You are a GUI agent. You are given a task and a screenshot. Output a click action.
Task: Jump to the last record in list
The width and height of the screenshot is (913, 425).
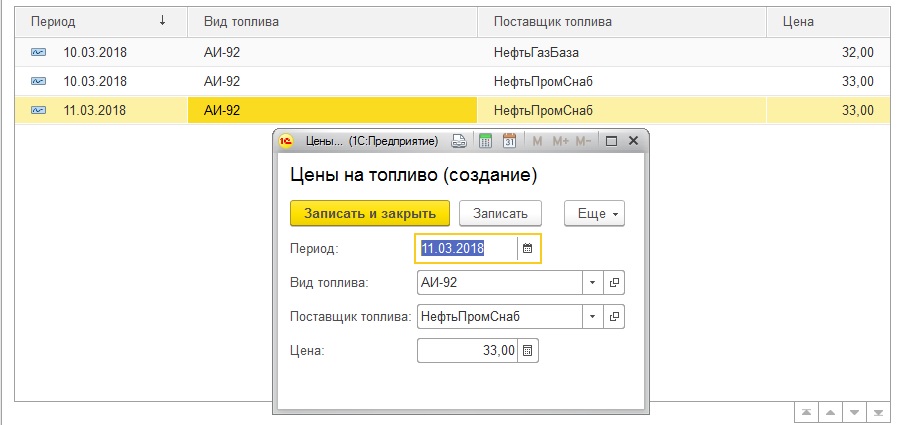[x=877, y=412]
